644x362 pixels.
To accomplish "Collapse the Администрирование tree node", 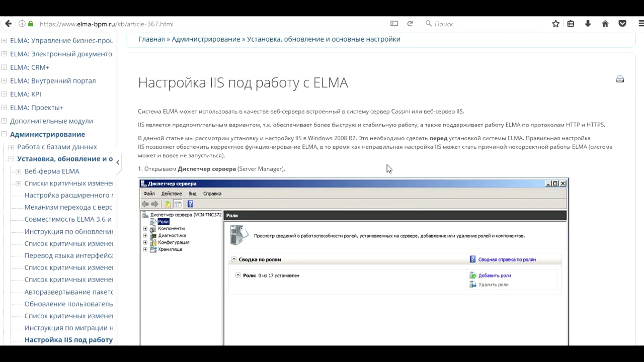I will [4, 134].
